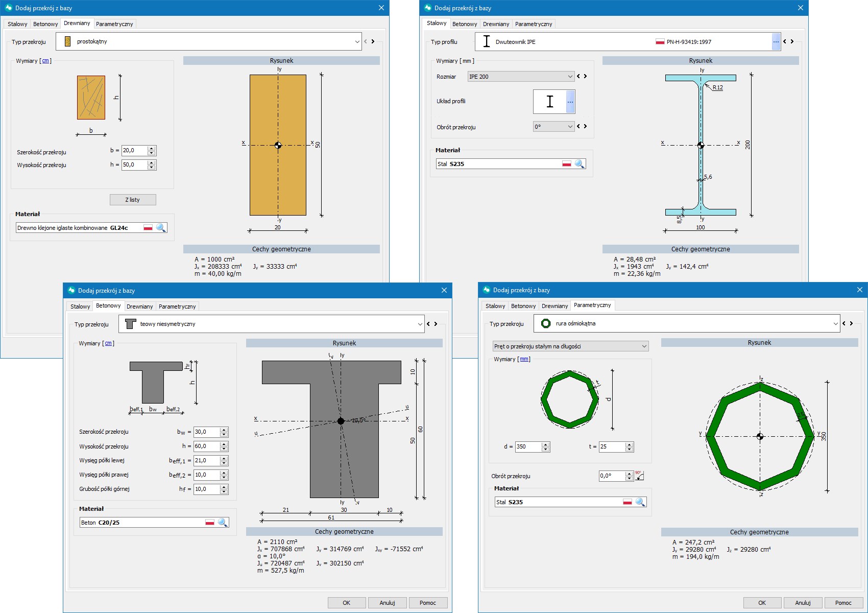This screenshot has width=868, height=613.
Task: Click the diameter d input field showing 350
Action: point(528,447)
